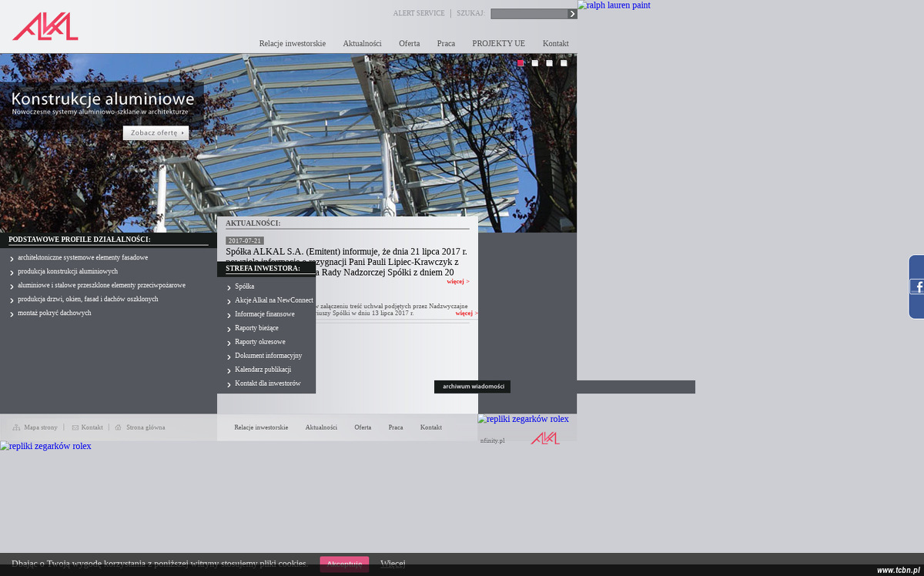Select the fourth slide indicator
924x576 pixels.
click(564, 63)
